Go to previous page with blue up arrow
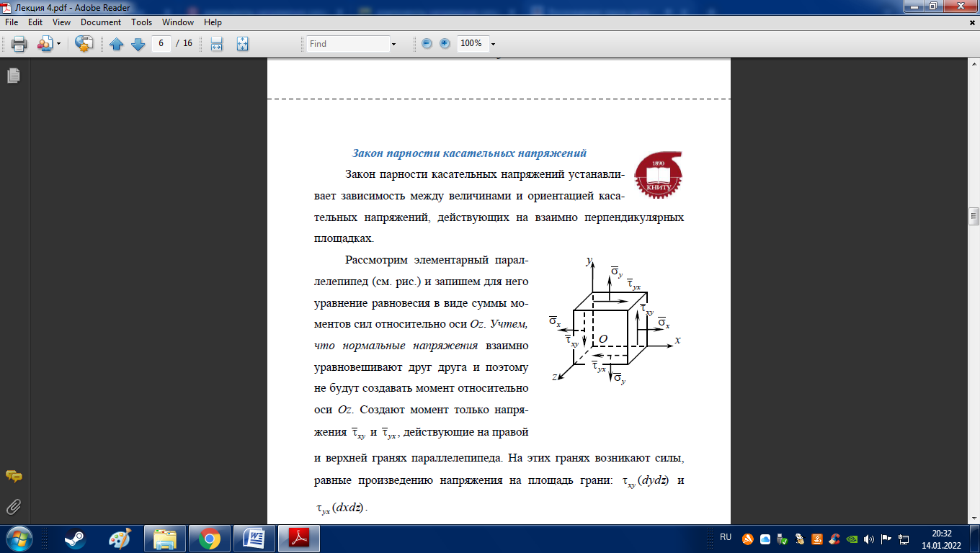This screenshot has height=553, width=980. (x=117, y=44)
